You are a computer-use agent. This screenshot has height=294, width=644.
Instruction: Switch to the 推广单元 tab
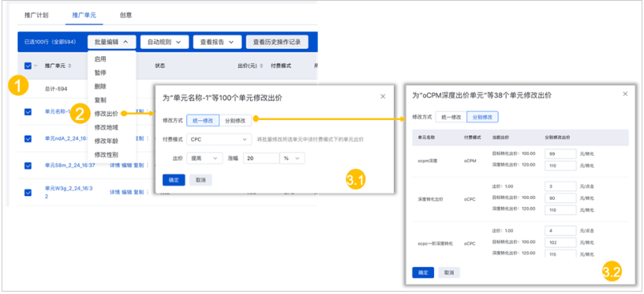(x=84, y=15)
